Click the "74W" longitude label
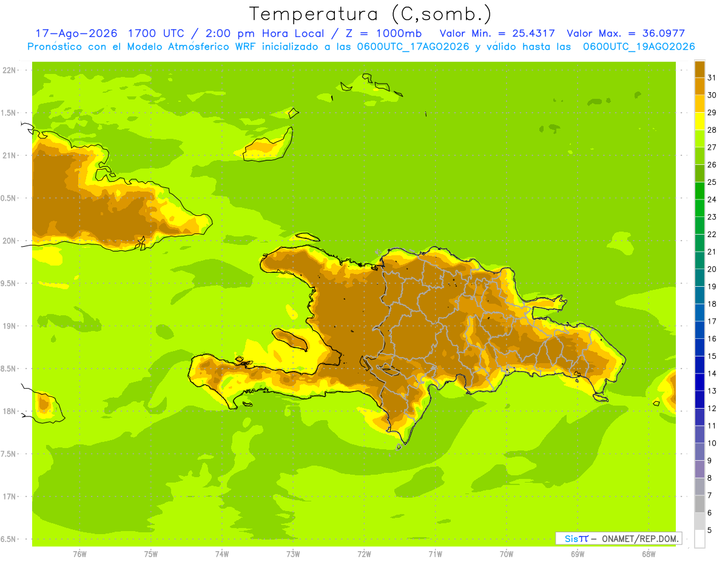Image resolution: width=728 pixels, height=562 pixels. [x=222, y=554]
